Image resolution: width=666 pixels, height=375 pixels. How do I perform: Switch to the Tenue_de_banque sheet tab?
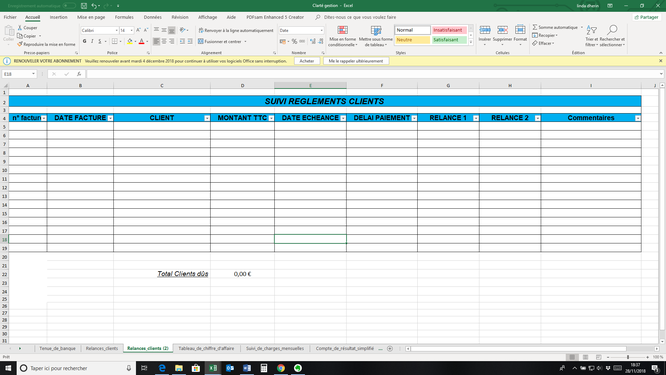[x=57, y=348]
